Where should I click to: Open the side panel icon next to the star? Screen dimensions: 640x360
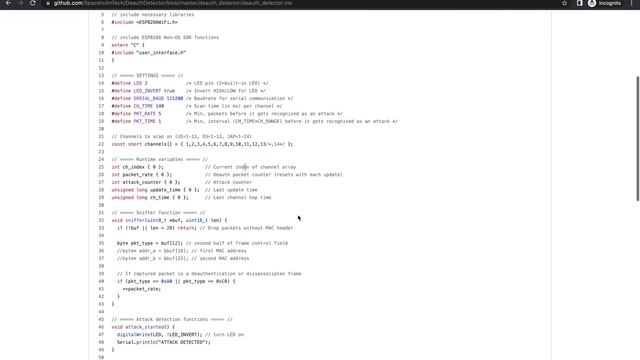pyautogui.click(x=579, y=3)
